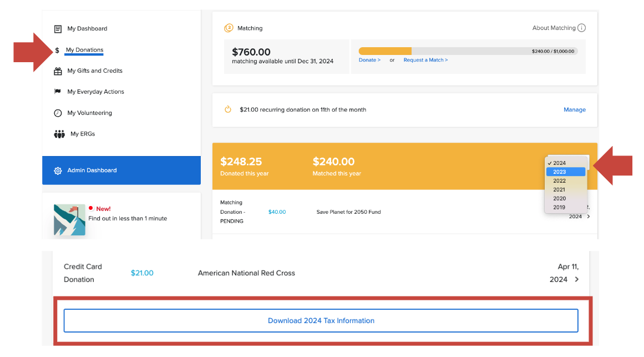Screen dimensions: 644x357
Task: Click the matching progress bar
Action: [x=468, y=51]
